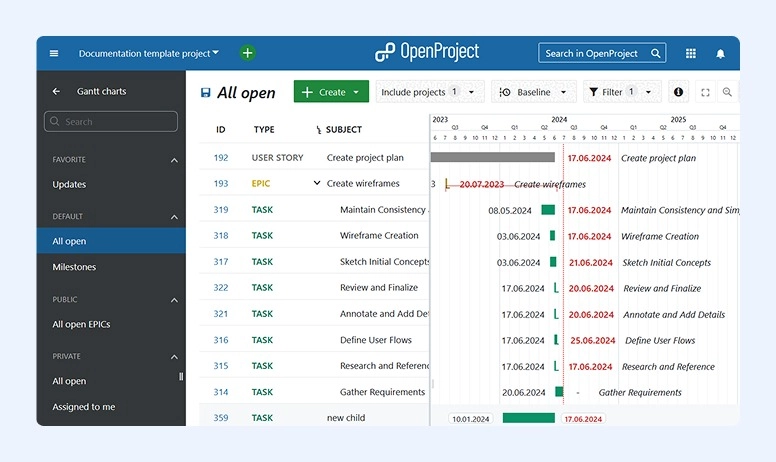Open All open EPICs view

pyautogui.click(x=81, y=324)
